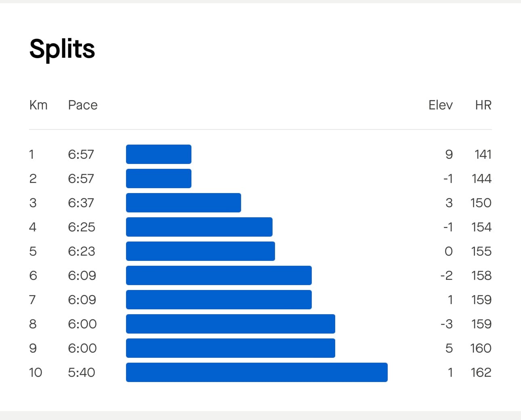Select the pace bar for km 5
This screenshot has width=521, height=420.
[x=200, y=251]
